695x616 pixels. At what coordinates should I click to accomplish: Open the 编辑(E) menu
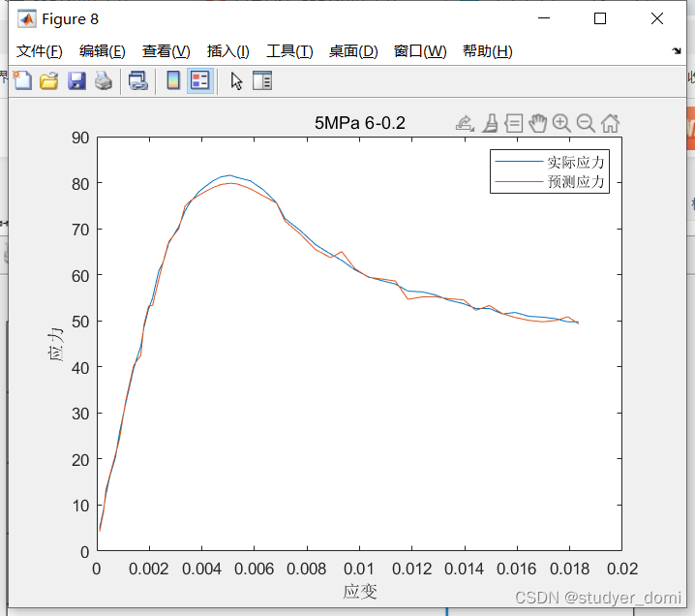(102, 51)
